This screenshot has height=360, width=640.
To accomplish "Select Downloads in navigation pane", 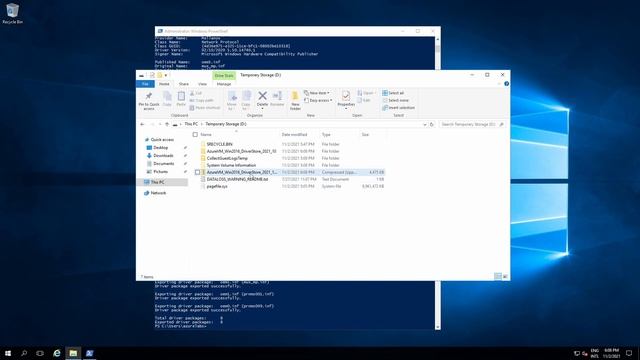I will pyautogui.click(x=163, y=156).
